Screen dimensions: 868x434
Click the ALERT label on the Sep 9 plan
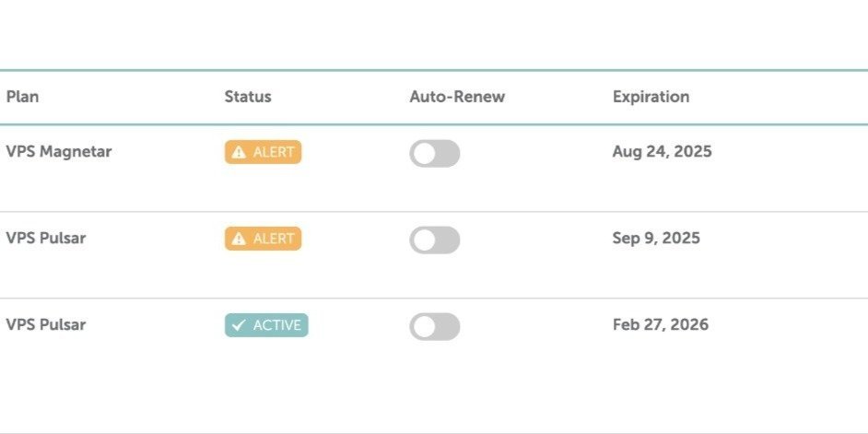pyautogui.click(x=274, y=240)
